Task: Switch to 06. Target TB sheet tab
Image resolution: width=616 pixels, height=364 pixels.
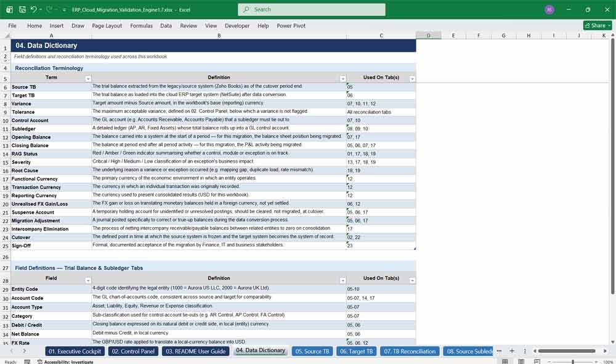Action: coord(356,351)
